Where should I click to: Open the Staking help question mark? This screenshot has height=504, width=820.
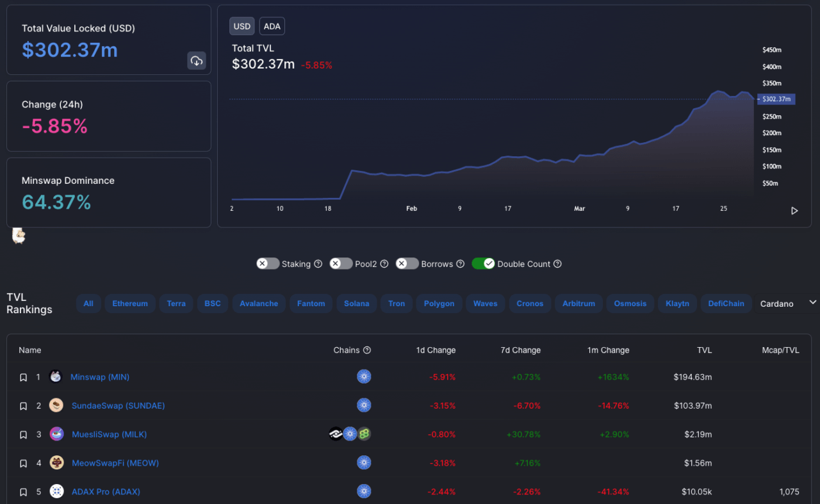tap(318, 264)
